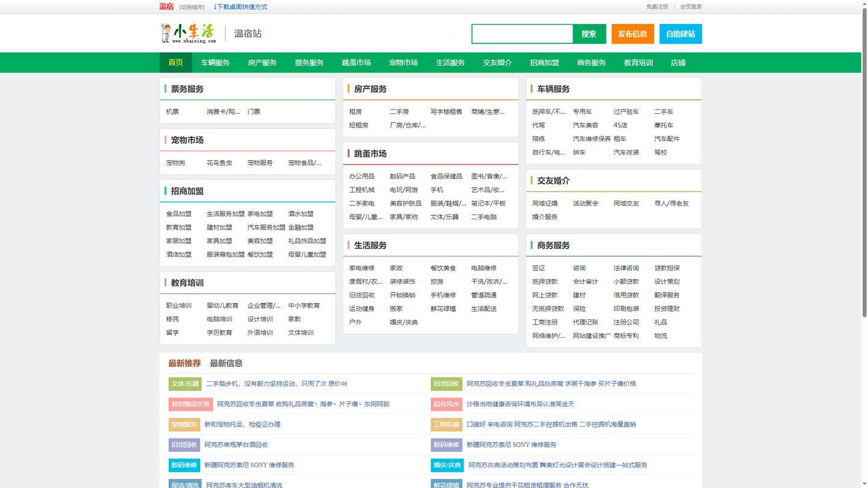Open 店铺 in the navigation bar
This screenshot has height=488, width=868.
pyautogui.click(x=678, y=63)
